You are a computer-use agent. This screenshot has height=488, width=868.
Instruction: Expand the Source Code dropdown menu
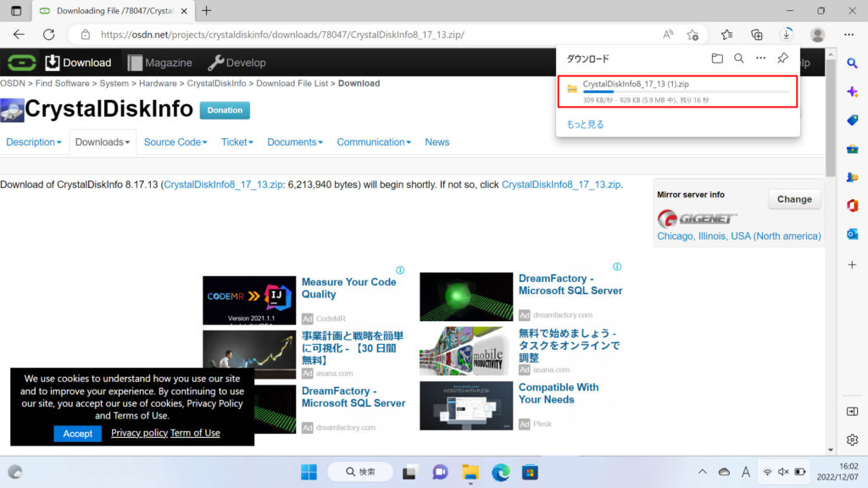point(175,142)
